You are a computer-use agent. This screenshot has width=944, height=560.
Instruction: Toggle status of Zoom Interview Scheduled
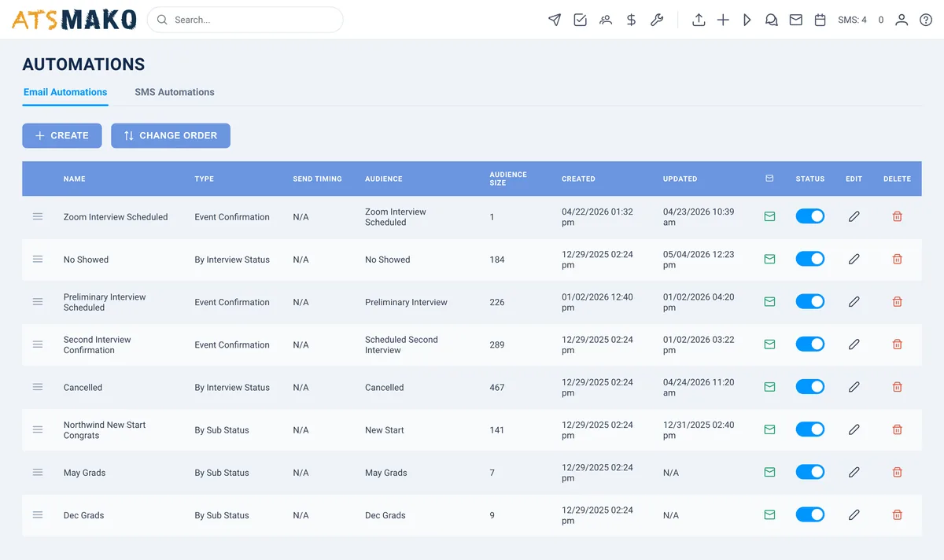tap(810, 216)
